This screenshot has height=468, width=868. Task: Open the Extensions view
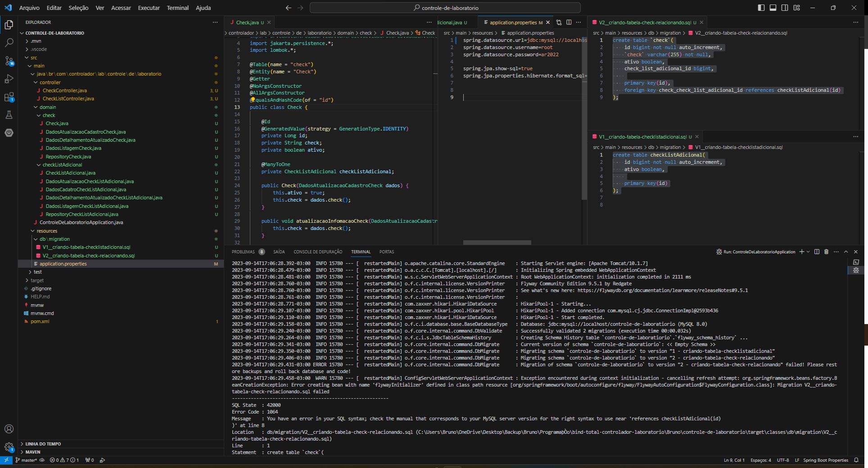click(x=9, y=97)
